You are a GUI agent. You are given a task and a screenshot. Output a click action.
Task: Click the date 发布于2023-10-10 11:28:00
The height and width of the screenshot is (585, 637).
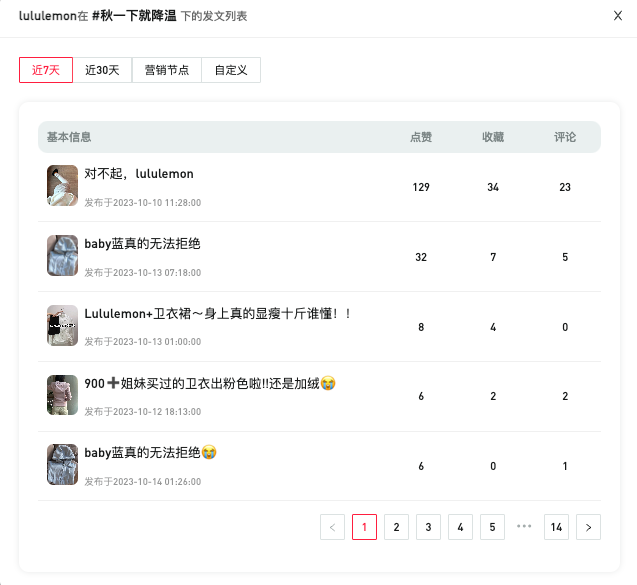click(143, 203)
